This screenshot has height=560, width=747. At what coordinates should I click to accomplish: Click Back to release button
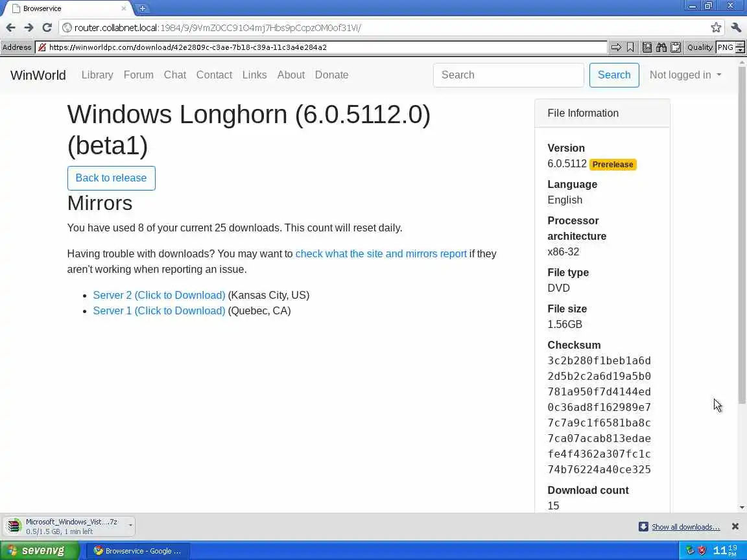(x=111, y=178)
